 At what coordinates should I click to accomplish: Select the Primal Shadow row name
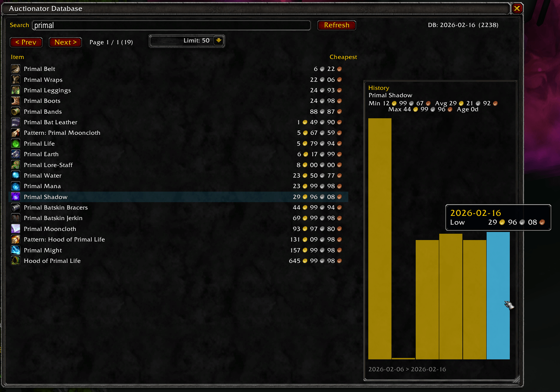coord(46,197)
